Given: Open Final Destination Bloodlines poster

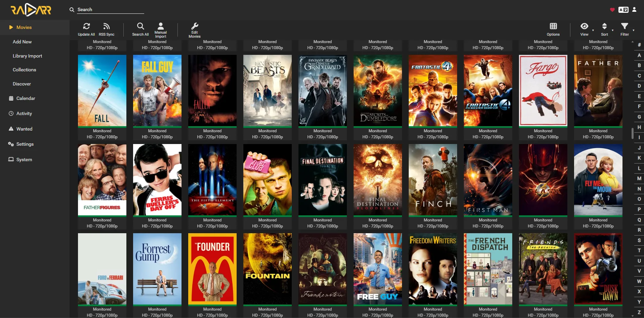Looking at the screenshot, I should click(378, 180).
